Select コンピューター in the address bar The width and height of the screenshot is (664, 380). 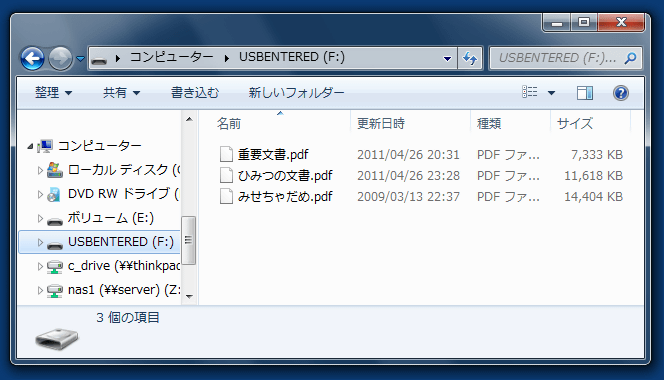[172, 57]
